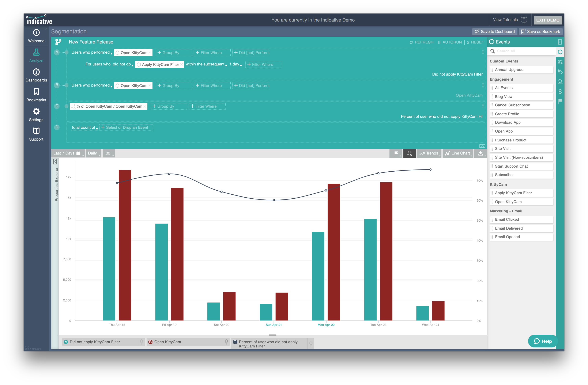Open row B three-dot options menu
Image resolution: width=588 pixels, height=385 pixels.
[x=483, y=85]
